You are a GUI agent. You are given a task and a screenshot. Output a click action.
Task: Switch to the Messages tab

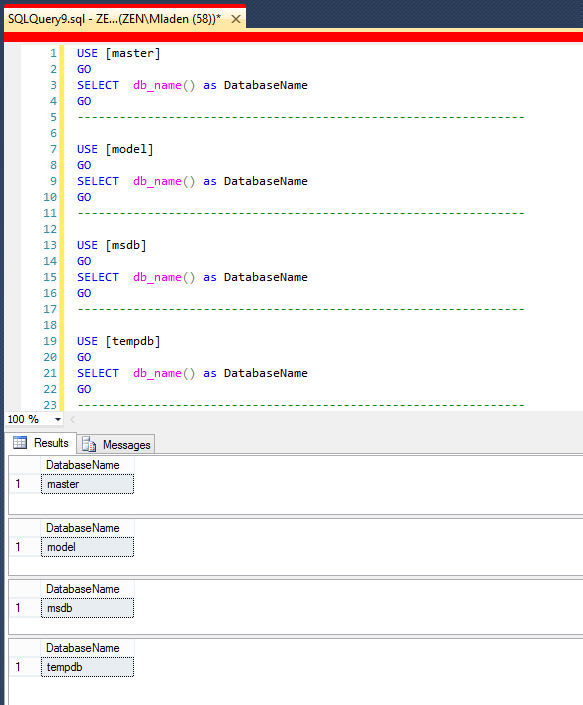116,445
